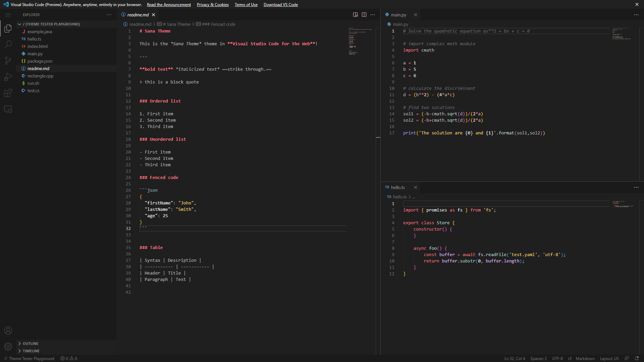This screenshot has height=362, width=644.
Task: Open rectangle.cpp in the explorer
Action: coord(66,76)
